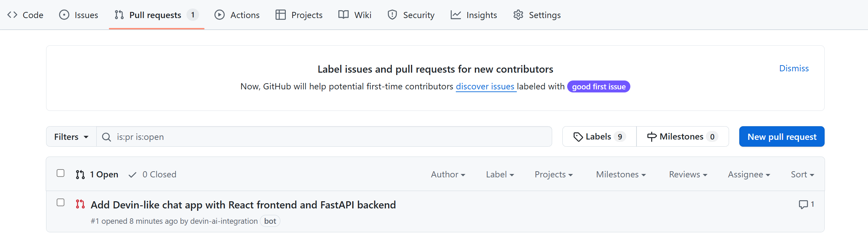Click the Milestones signpost icon
The height and width of the screenshot is (249, 868).
(652, 137)
